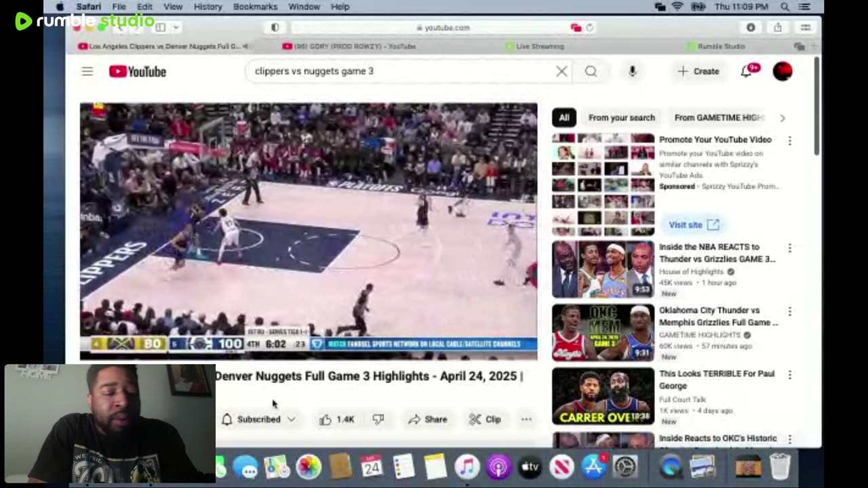Clear the search box with the X
The height and width of the screenshot is (488, 868).
(x=561, y=71)
